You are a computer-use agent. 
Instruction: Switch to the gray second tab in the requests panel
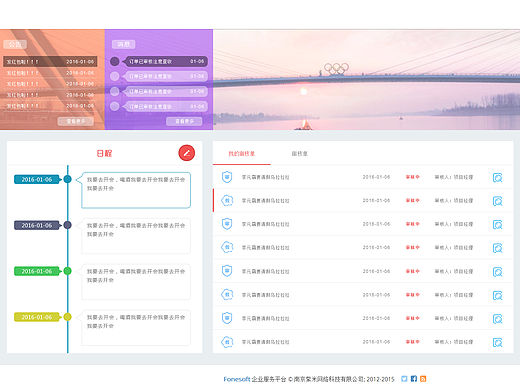click(299, 154)
